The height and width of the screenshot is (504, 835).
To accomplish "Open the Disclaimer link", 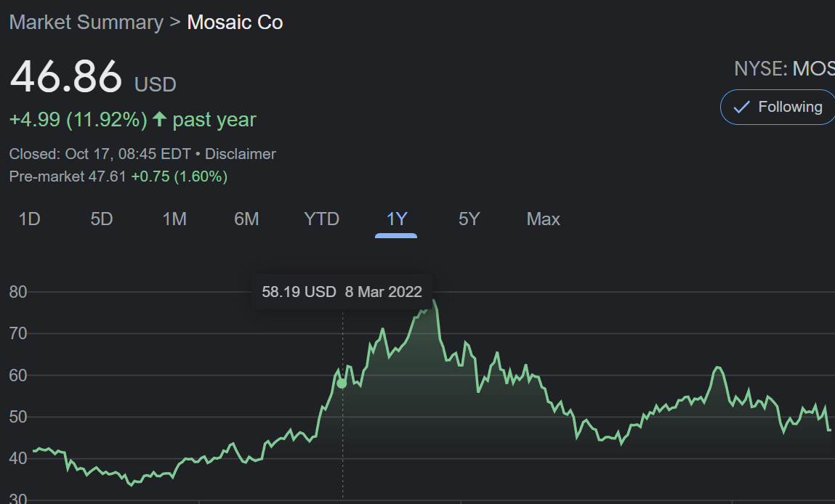I will (x=240, y=154).
